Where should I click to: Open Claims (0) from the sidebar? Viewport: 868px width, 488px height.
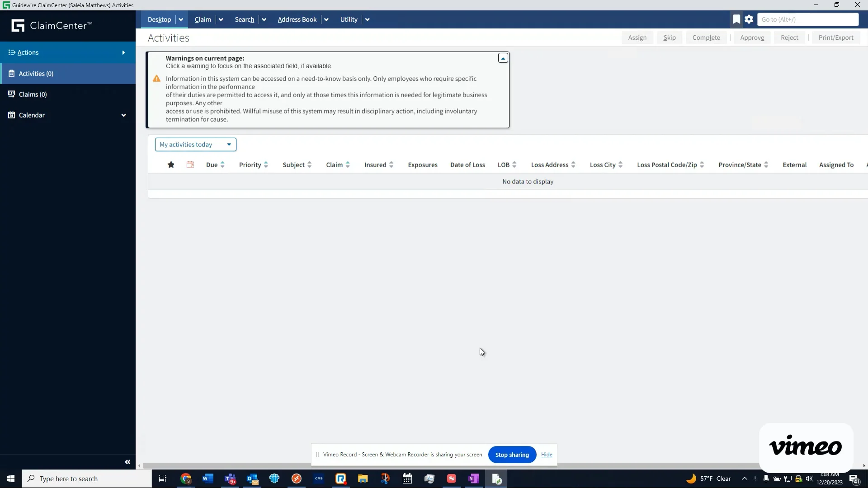(x=32, y=94)
